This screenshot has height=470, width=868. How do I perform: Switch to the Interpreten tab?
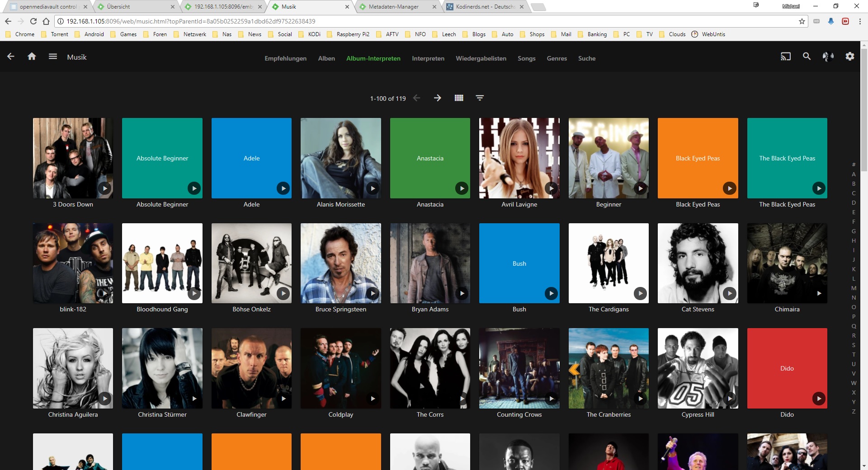[x=428, y=58]
